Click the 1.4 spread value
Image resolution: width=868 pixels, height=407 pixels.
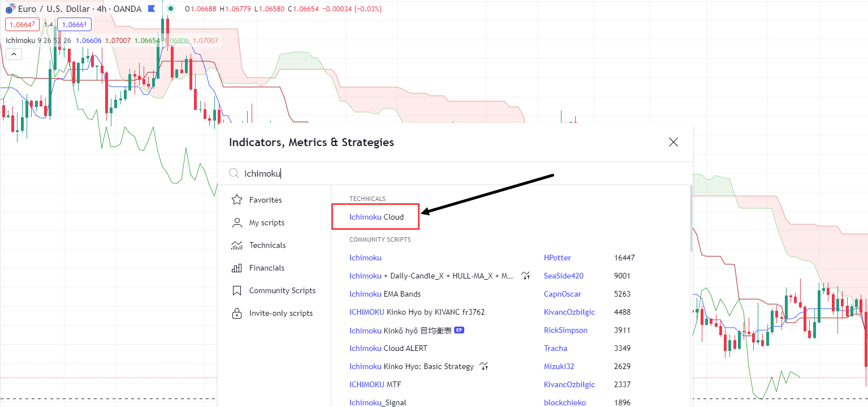(48, 24)
